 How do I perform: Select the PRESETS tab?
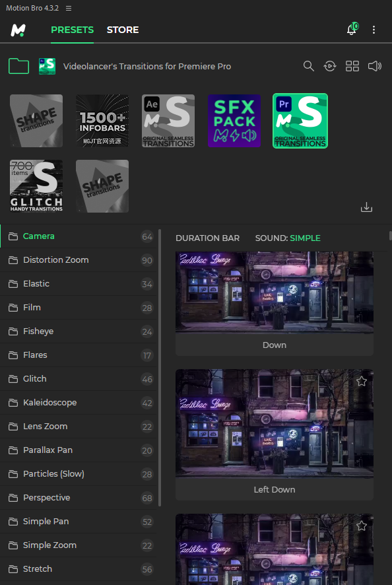click(72, 30)
